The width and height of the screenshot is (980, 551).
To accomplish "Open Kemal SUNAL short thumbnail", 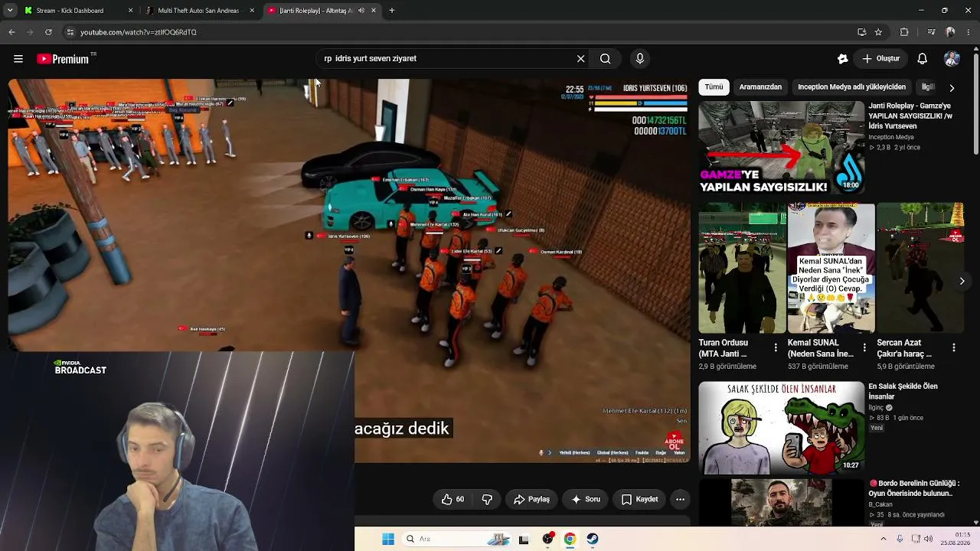I will point(831,268).
